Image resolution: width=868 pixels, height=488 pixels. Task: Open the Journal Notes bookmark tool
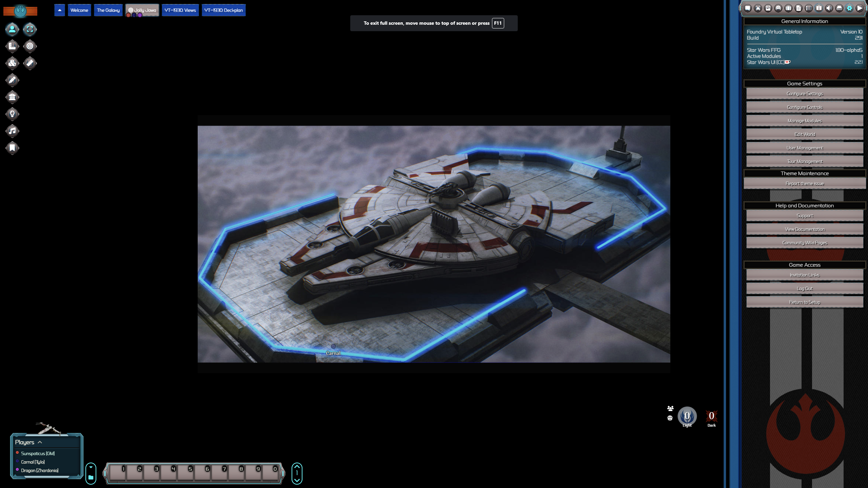point(12,148)
